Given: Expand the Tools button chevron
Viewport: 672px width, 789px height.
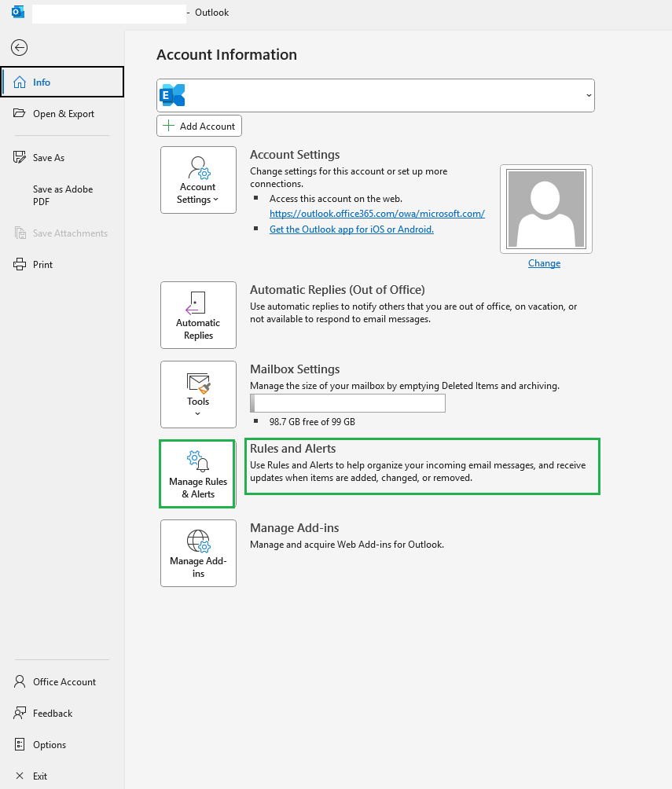Looking at the screenshot, I should (x=198, y=413).
